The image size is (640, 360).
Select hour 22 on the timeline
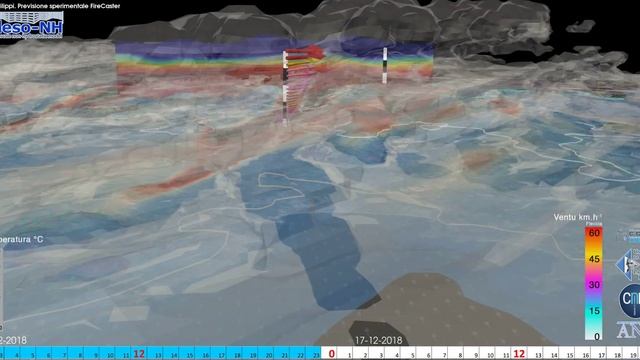coord(300,355)
